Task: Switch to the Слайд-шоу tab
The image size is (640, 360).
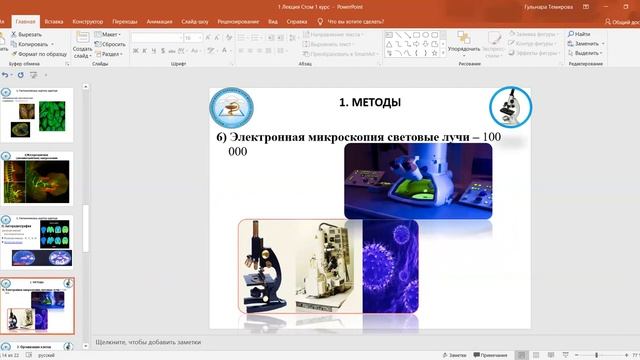Action: click(x=195, y=22)
